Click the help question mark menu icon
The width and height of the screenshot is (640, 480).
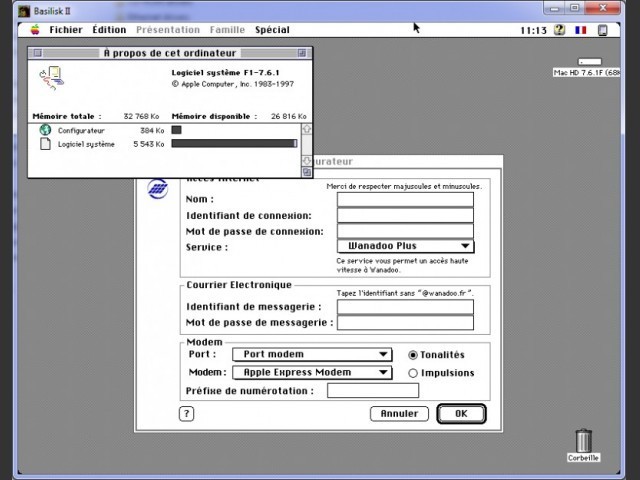(x=560, y=30)
